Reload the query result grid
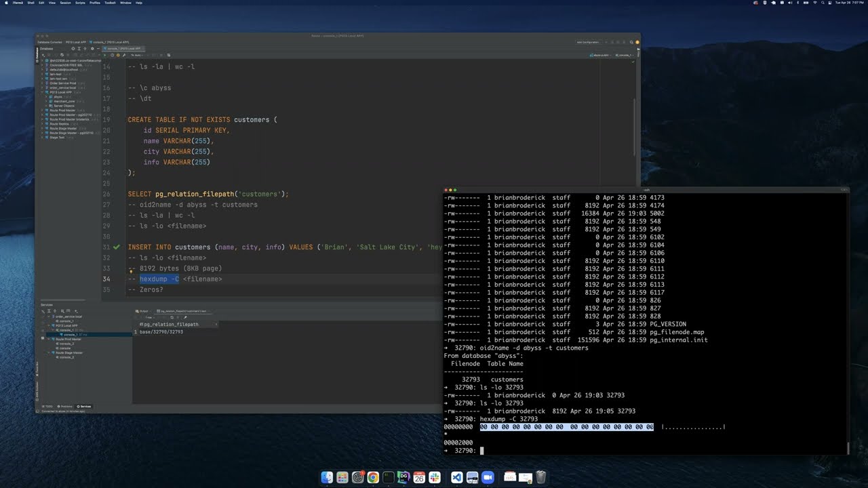 click(172, 317)
